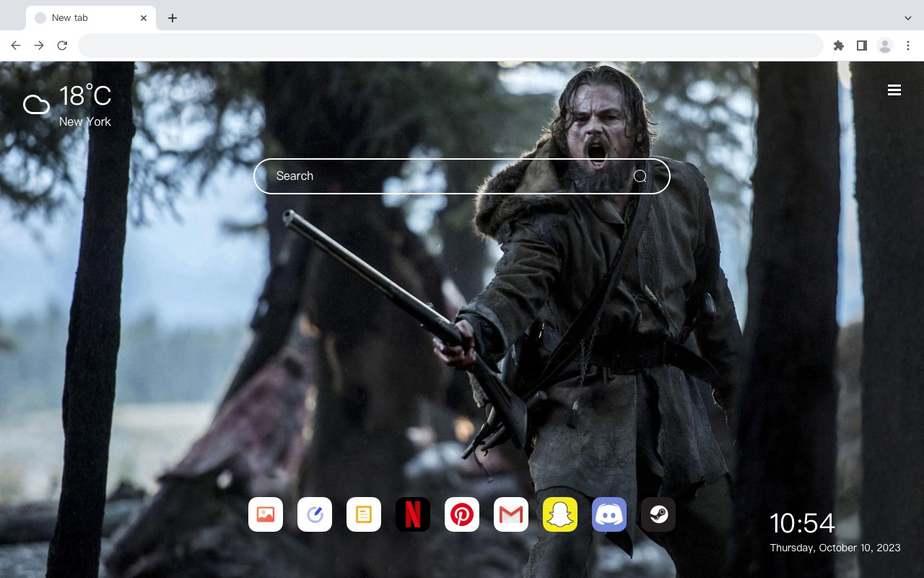Click the magnifier search icon
Image resolution: width=924 pixels, height=578 pixels.
point(640,176)
